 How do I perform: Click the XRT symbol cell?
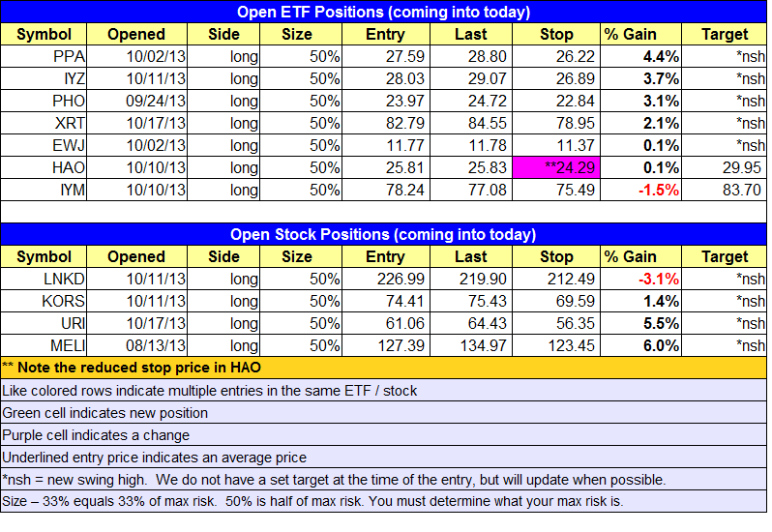[44, 123]
